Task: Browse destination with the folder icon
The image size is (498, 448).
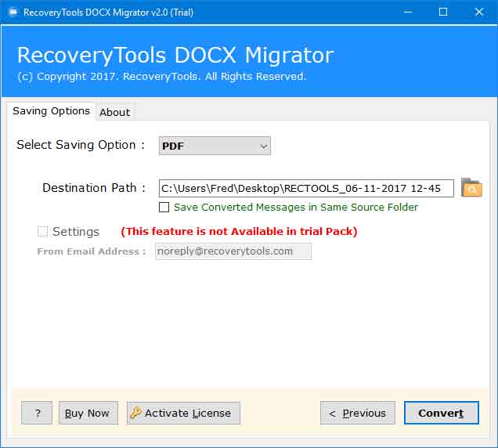Action: pyautogui.click(x=471, y=187)
